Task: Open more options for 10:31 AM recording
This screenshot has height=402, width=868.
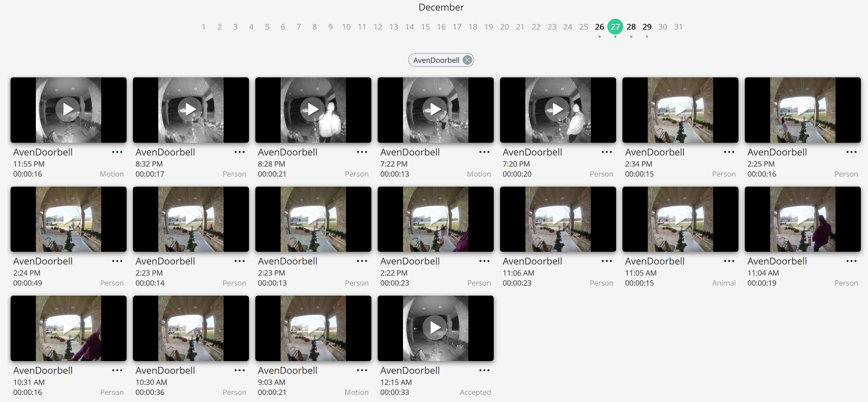Action: point(117,370)
